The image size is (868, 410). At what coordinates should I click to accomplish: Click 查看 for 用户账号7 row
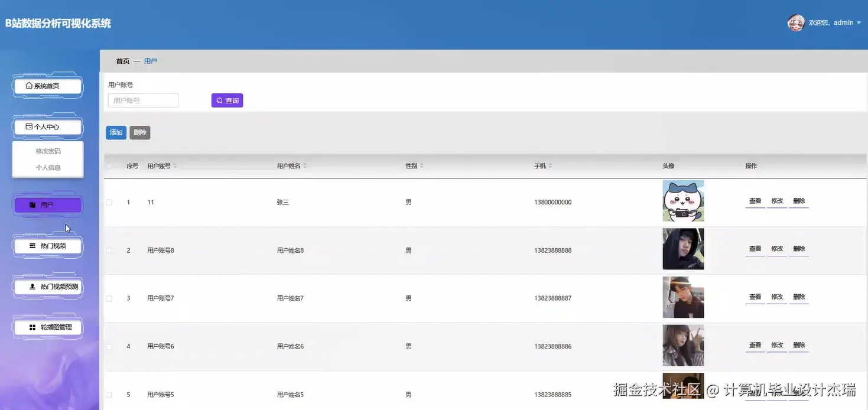755,297
